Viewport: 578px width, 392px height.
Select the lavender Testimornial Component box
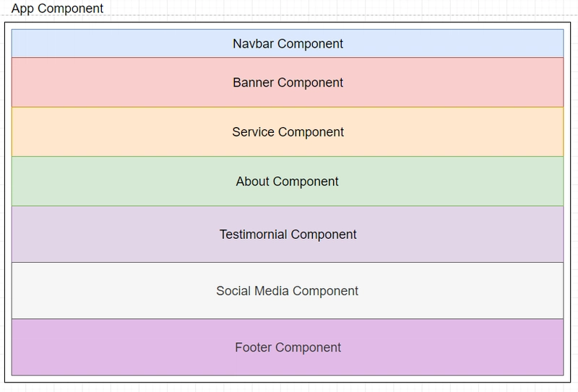(288, 235)
